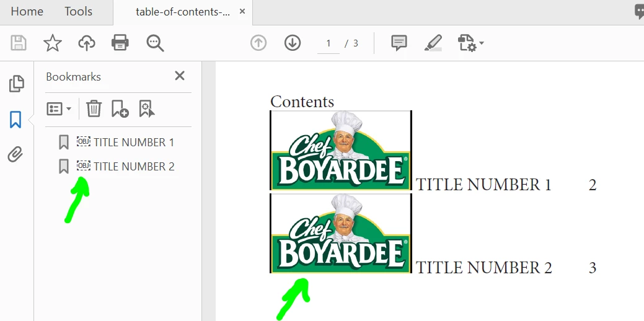Image resolution: width=644 pixels, height=321 pixels.
Task: Select the table-of-contents document tab
Action: coord(183,12)
